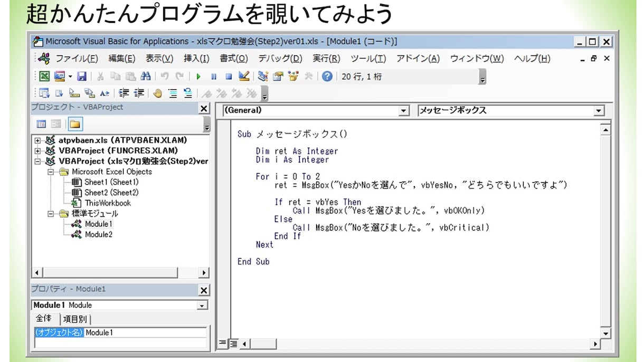Click the Paste clipboard icon
This screenshot has width=644, height=362.
pos(130,77)
